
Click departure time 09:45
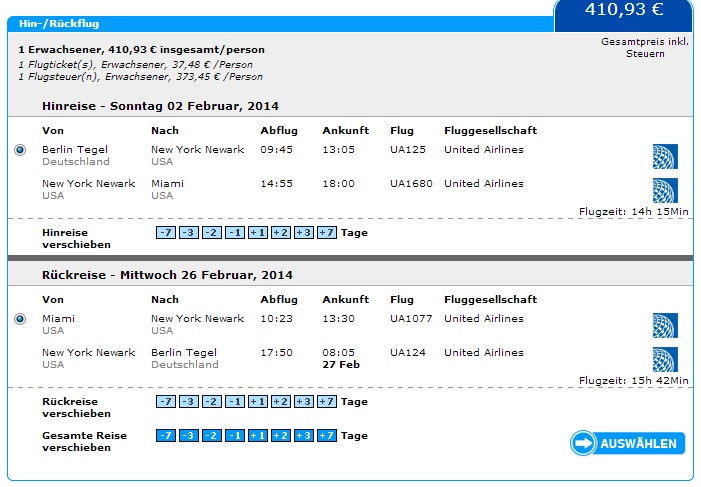[276, 150]
